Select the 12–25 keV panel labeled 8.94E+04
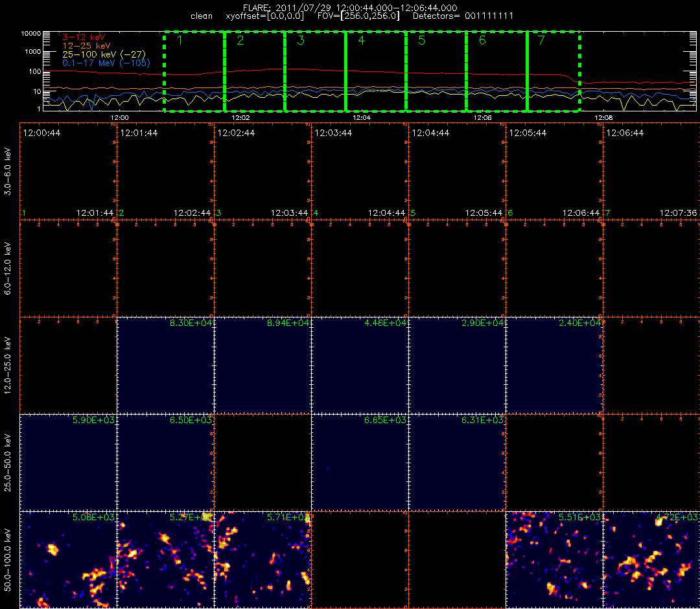This screenshot has height=609, width=700. point(263,365)
